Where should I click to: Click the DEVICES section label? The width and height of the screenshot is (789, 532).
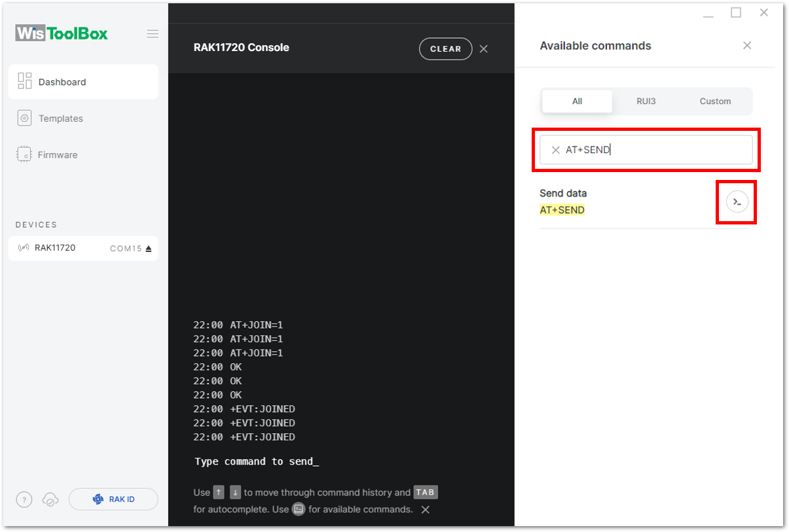pos(36,224)
